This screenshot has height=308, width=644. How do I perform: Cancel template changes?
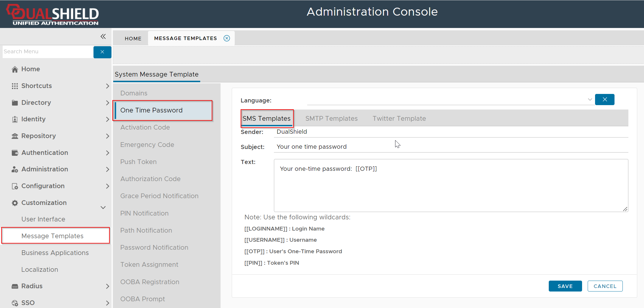click(x=605, y=286)
